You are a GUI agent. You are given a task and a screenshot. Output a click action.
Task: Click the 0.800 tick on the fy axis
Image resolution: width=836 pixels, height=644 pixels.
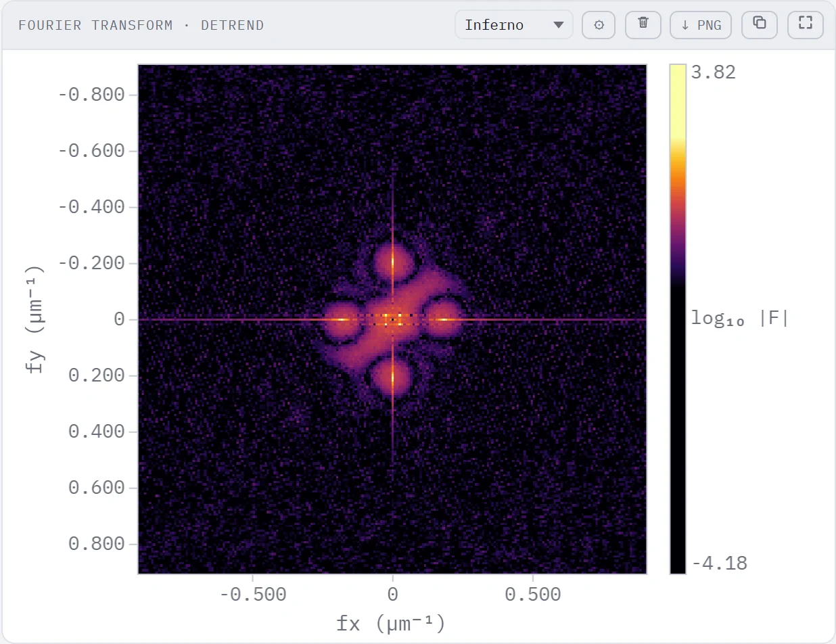[x=97, y=544]
